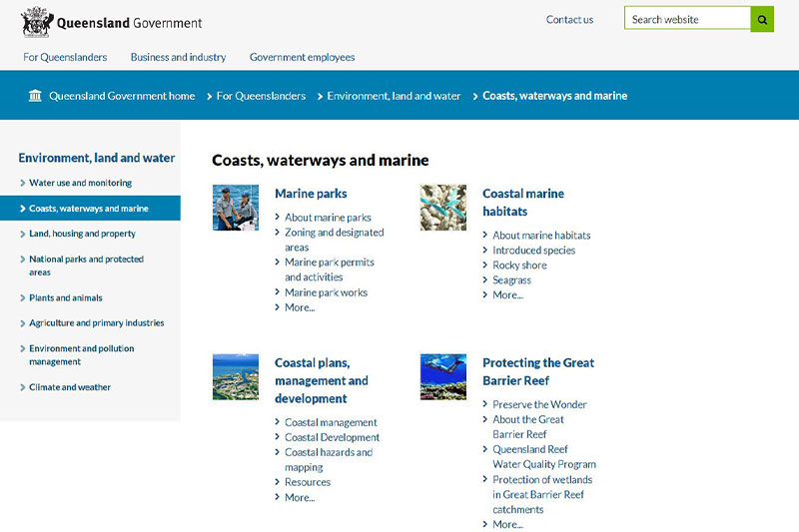Image resolution: width=799 pixels, height=532 pixels.
Task: Open the Coastal marine habitats starfish image
Action: pyautogui.click(x=442, y=208)
